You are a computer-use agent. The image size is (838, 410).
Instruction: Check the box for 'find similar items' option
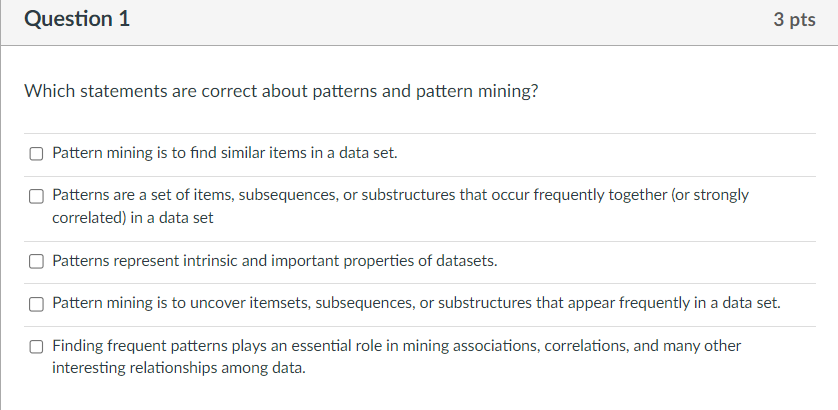coord(36,155)
